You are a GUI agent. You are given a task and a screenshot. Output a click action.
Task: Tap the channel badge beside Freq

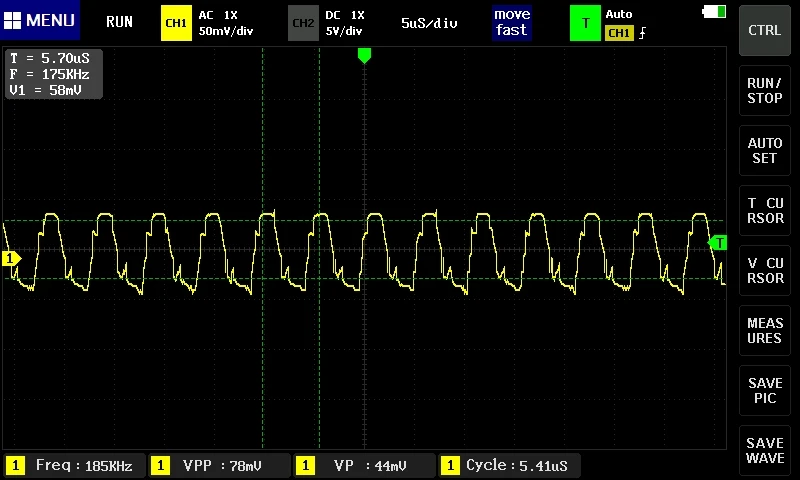pyautogui.click(x=15, y=465)
